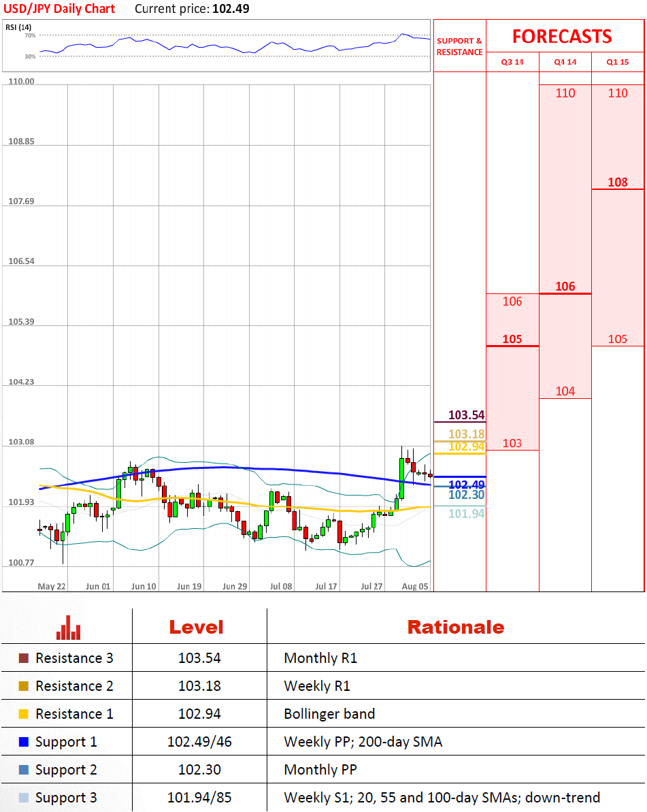Select the Q3 14 forecast column header
This screenshot has height=812, width=647.
coord(512,62)
